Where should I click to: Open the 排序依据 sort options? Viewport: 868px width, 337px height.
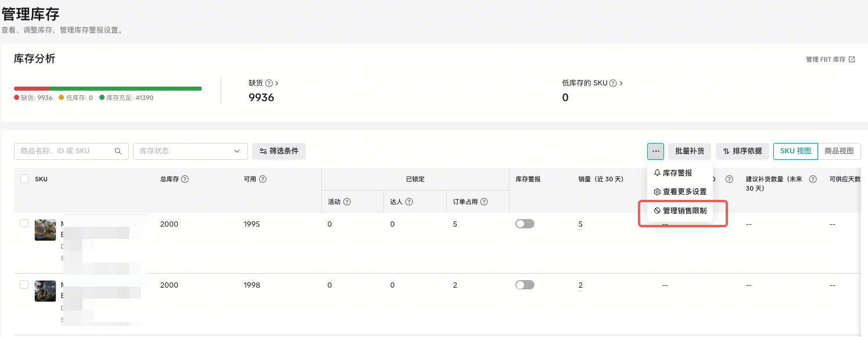pos(742,151)
